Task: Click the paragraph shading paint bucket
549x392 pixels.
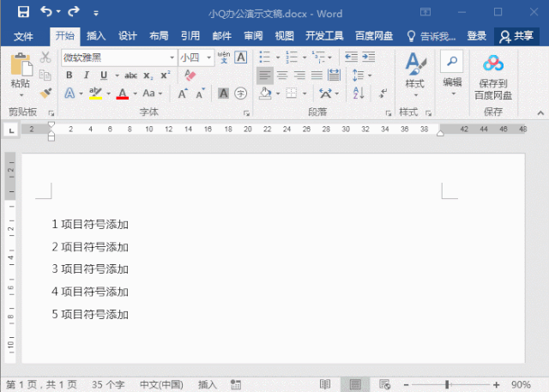Action: pyautogui.click(x=265, y=93)
